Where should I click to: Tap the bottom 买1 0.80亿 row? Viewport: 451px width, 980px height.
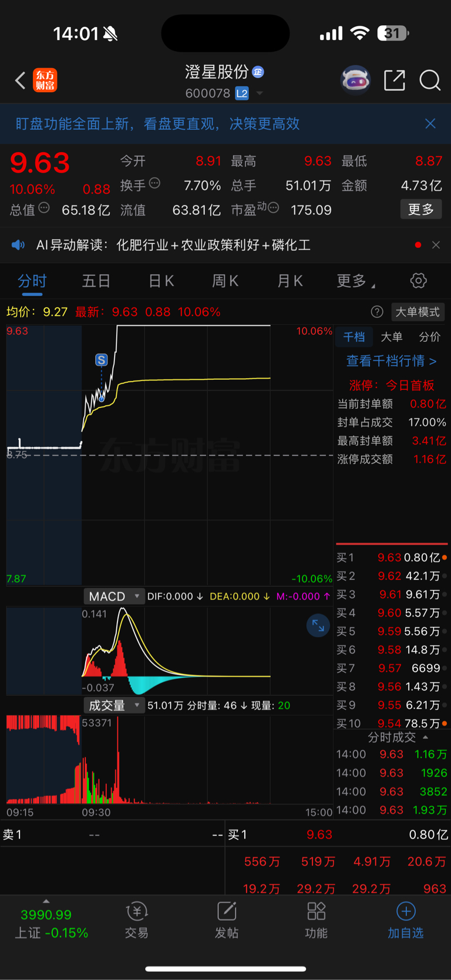point(338,834)
